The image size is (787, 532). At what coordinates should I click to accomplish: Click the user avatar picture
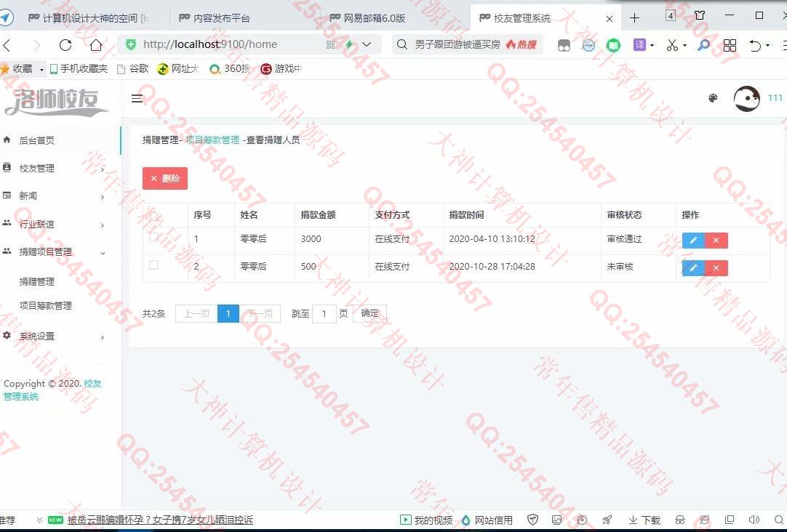point(746,98)
